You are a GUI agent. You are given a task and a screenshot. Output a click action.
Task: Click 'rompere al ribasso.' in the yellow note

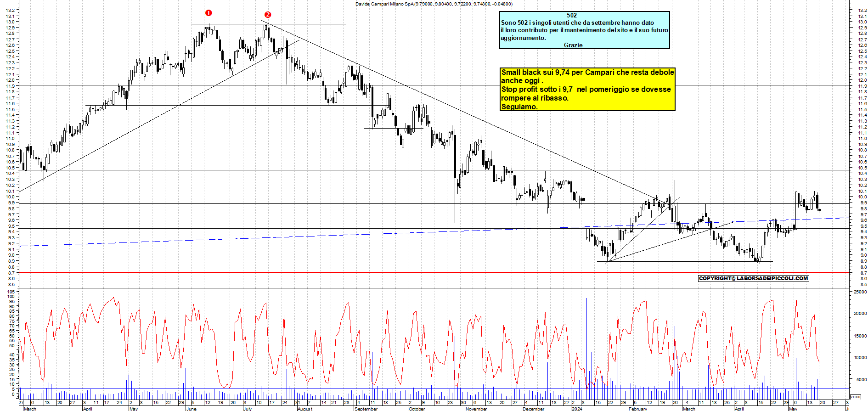[x=535, y=98]
